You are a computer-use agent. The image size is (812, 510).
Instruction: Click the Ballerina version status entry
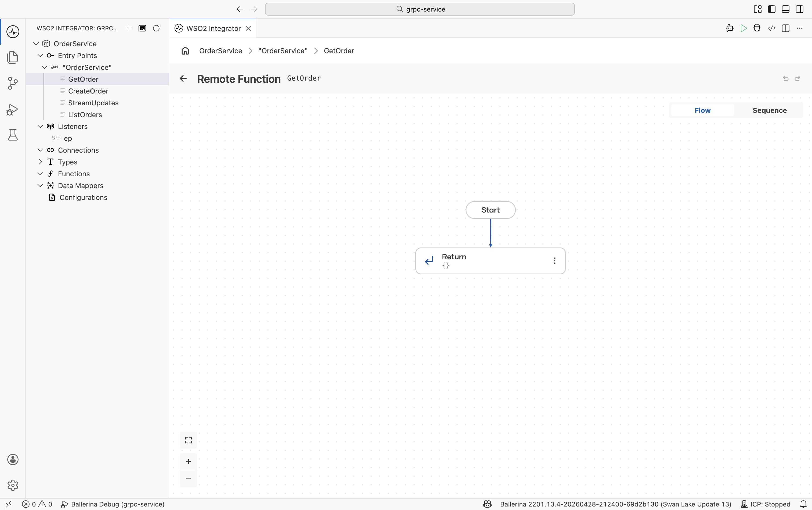615,504
